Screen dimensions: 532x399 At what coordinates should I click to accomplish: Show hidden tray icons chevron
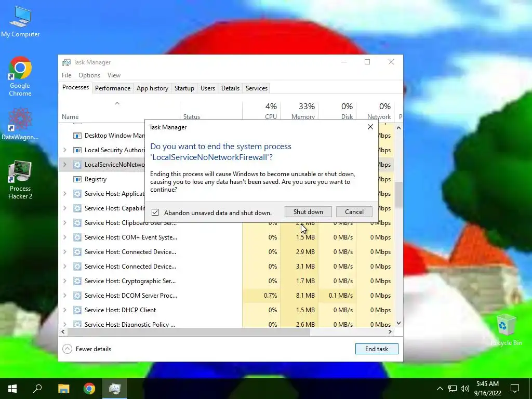click(440, 389)
